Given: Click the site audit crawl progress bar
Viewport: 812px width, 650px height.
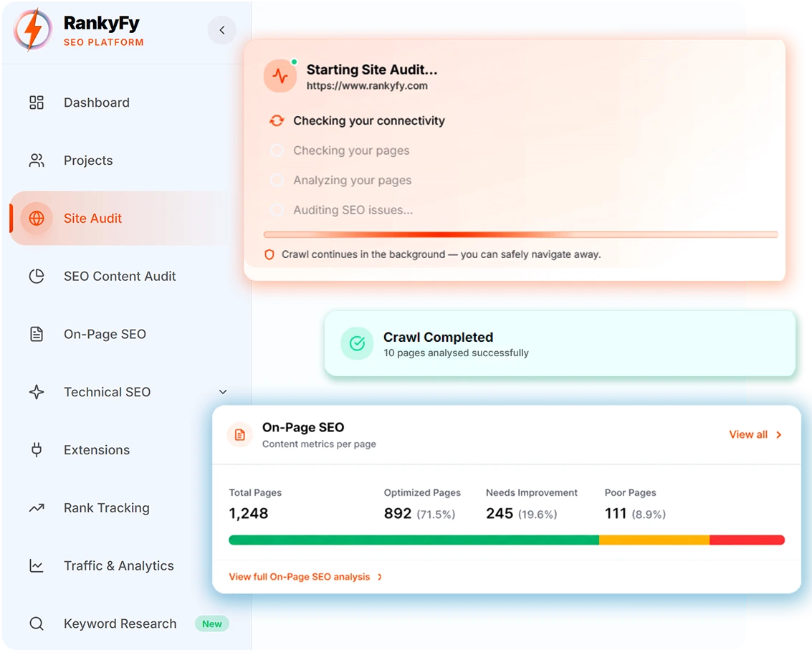Looking at the screenshot, I should coord(521,234).
